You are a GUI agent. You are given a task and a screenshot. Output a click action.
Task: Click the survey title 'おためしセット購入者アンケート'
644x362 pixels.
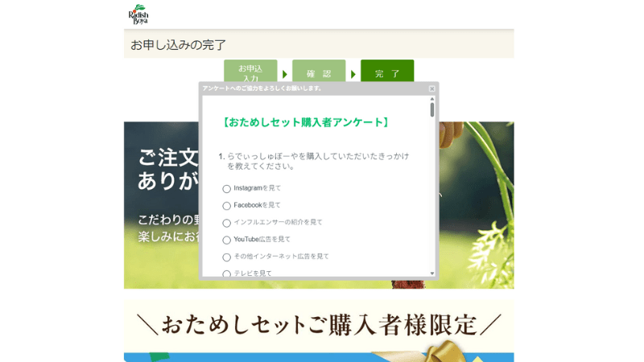click(305, 122)
